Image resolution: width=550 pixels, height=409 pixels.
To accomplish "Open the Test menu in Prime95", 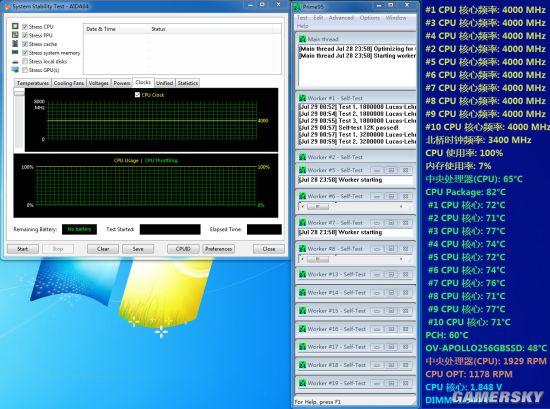I will coord(302,18).
